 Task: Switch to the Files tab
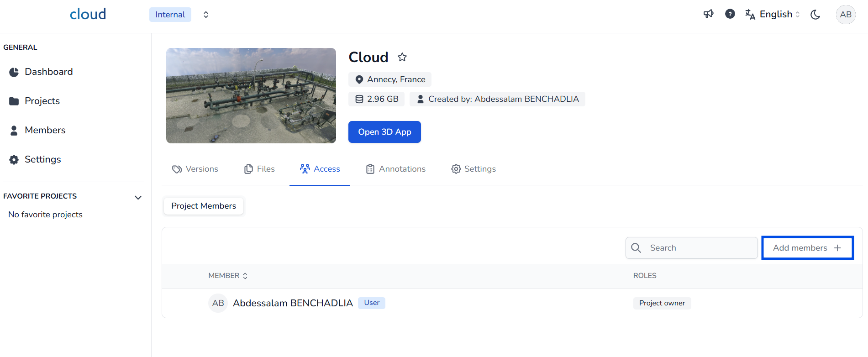tap(259, 169)
